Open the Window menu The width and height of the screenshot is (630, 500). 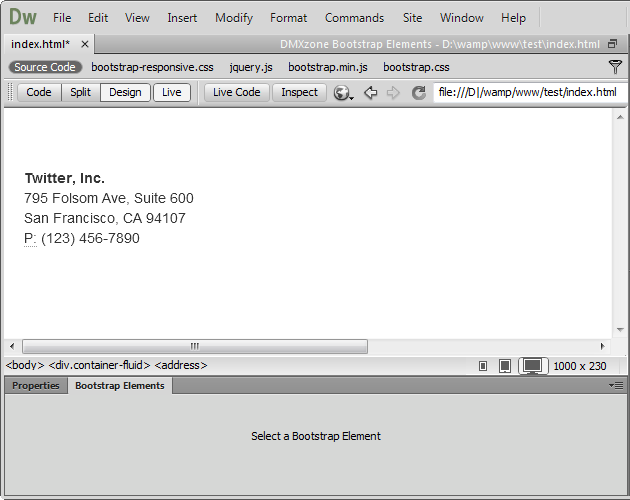(462, 18)
